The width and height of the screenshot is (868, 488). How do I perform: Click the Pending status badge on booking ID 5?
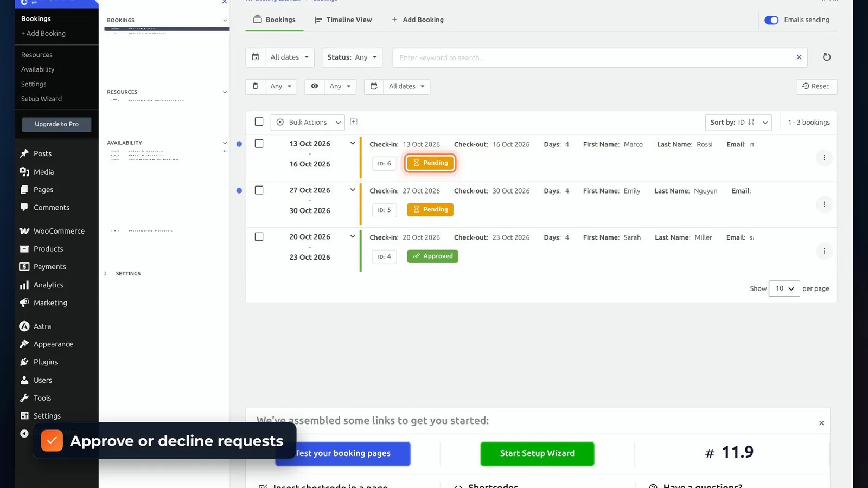tap(430, 209)
